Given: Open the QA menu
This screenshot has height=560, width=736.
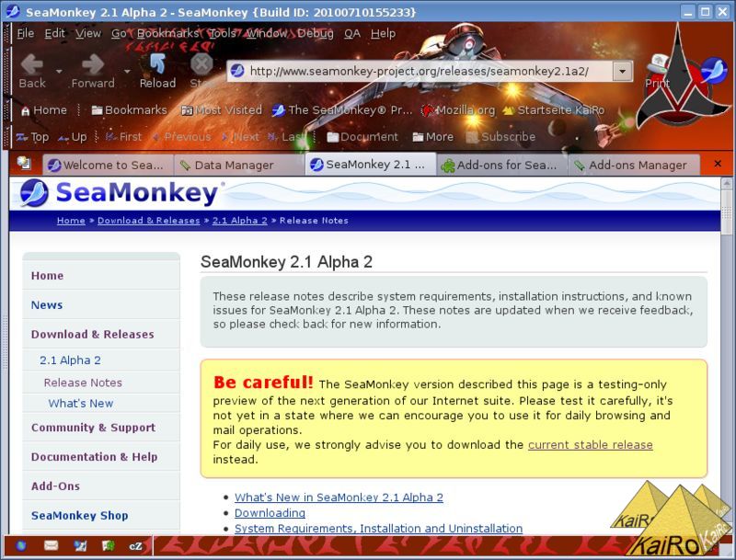Looking at the screenshot, I should (352, 33).
